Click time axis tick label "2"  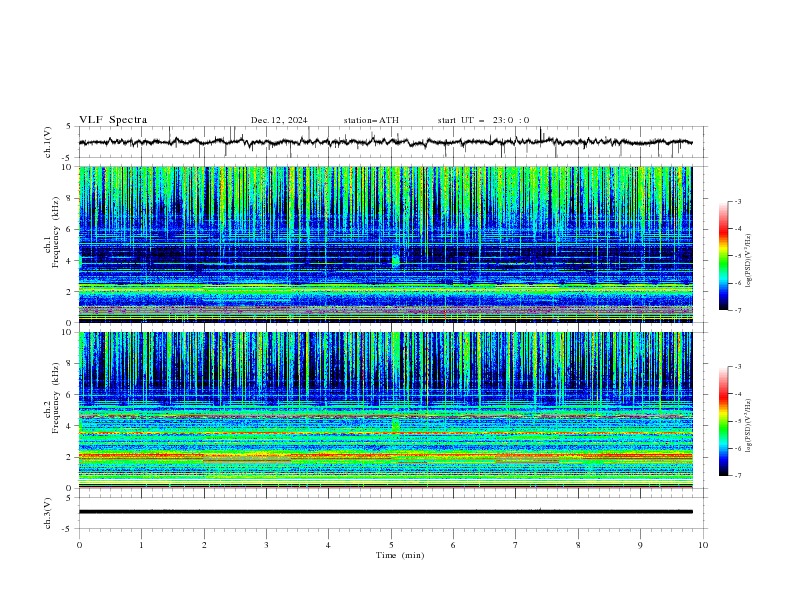click(x=204, y=545)
